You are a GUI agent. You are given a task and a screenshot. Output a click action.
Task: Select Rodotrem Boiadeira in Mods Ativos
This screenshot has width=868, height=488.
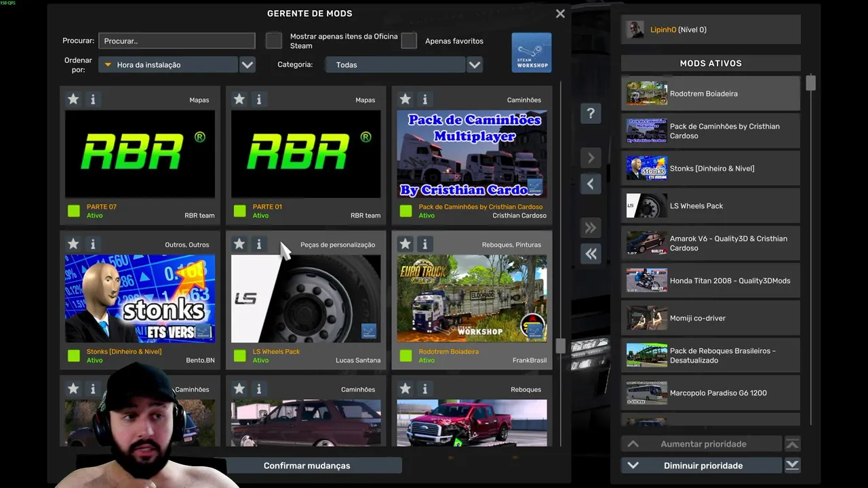tap(711, 94)
